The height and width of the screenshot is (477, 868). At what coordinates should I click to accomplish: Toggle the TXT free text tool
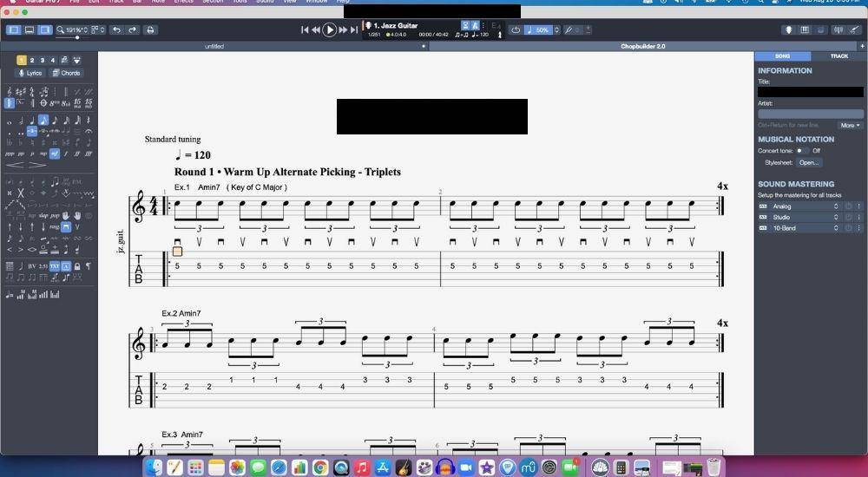pos(54,266)
